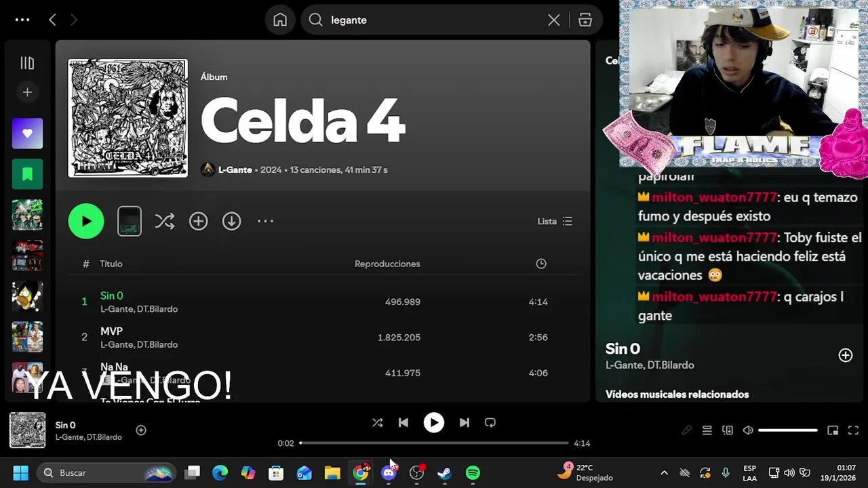
Task: Open Sin 0 title in the now playing bar
Action: tap(65, 425)
